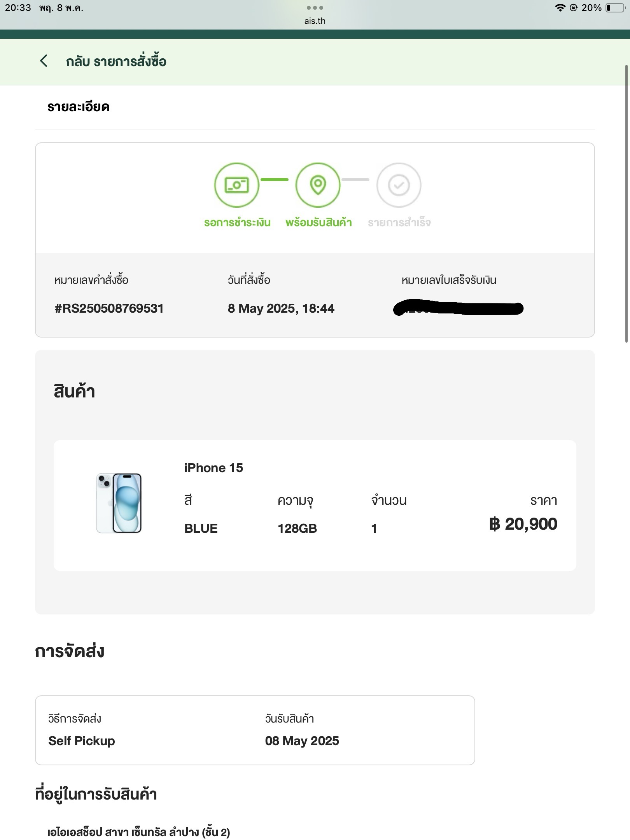Click the Self Pickup delivery method
Image resolution: width=630 pixels, height=840 pixels.
pos(82,741)
